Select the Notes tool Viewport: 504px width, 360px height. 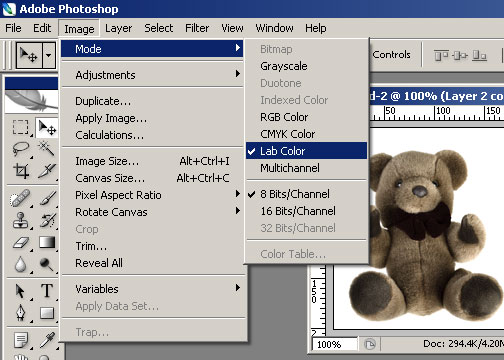click(20, 340)
